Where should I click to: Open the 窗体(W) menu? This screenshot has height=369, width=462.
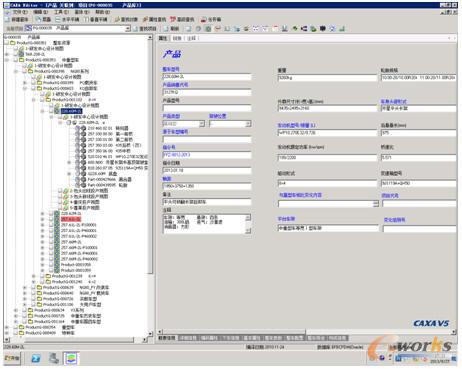(82, 12)
